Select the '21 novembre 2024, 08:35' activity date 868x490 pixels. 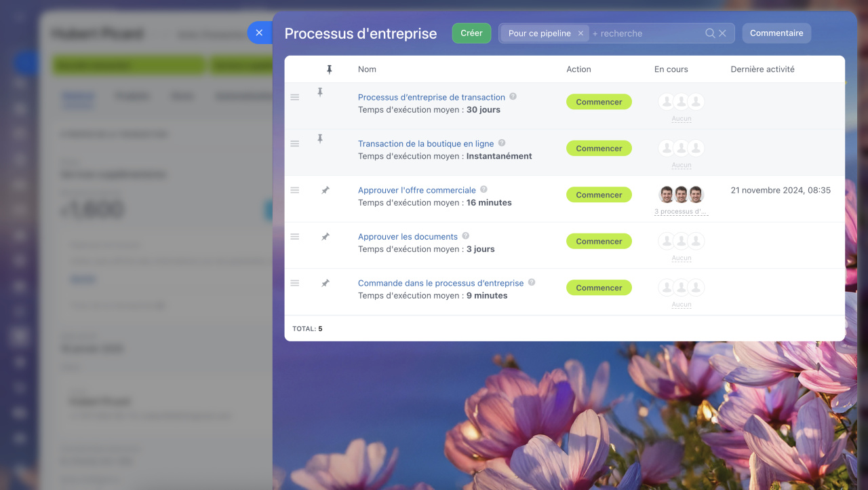pos(781,190)
